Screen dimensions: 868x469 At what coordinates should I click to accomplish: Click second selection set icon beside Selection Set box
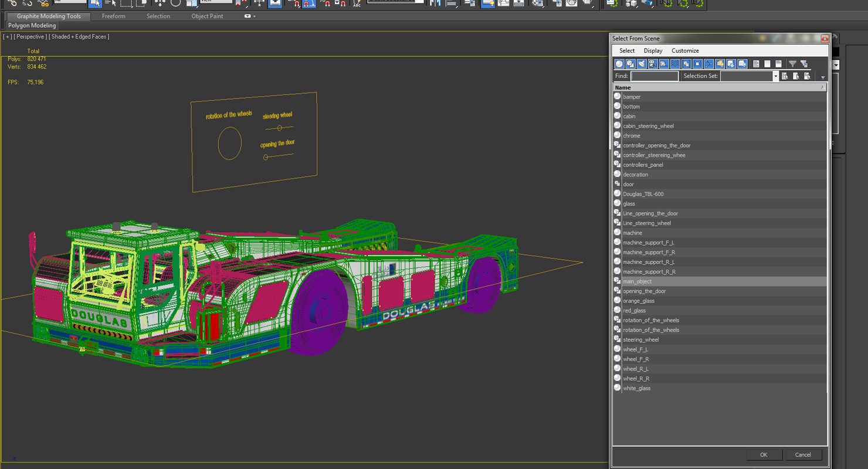(x=796, y=76)
